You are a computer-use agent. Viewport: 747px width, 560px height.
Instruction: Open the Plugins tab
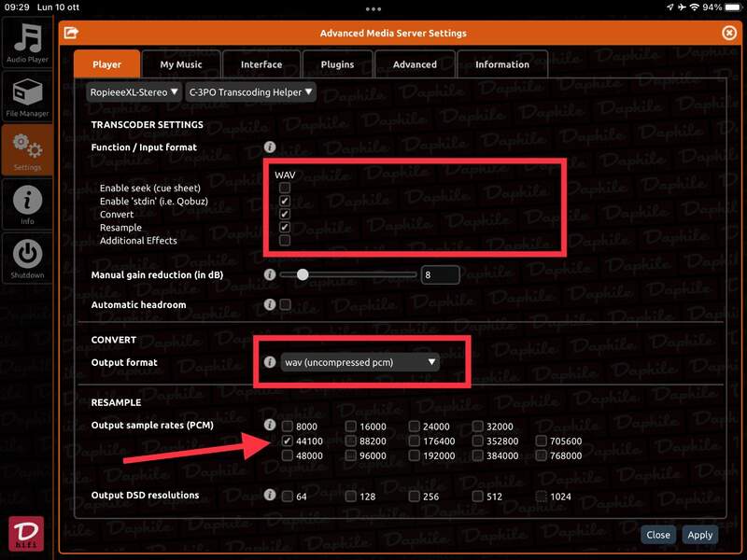[x=337, y=64]
